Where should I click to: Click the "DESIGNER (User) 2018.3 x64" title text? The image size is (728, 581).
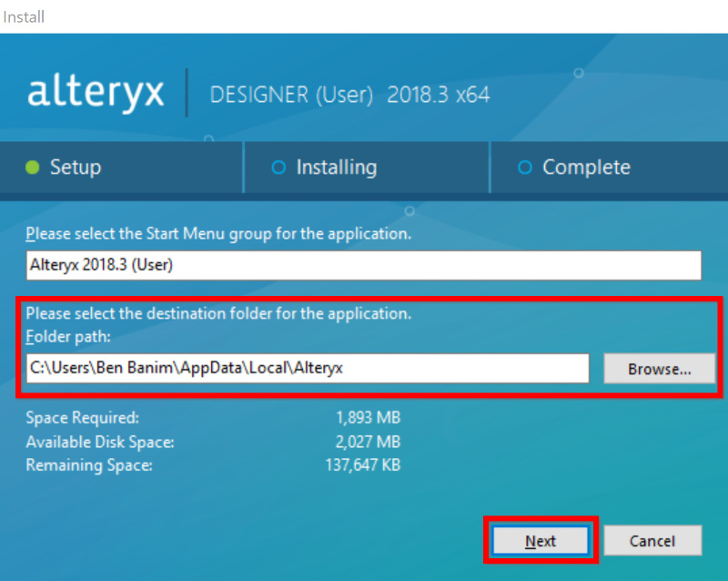coord(350,95)
